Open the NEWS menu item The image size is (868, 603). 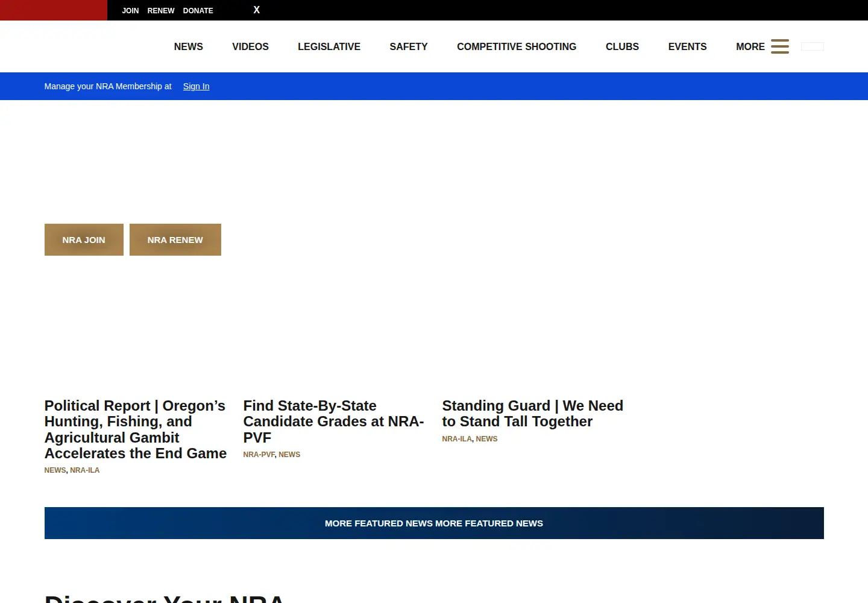189,46
